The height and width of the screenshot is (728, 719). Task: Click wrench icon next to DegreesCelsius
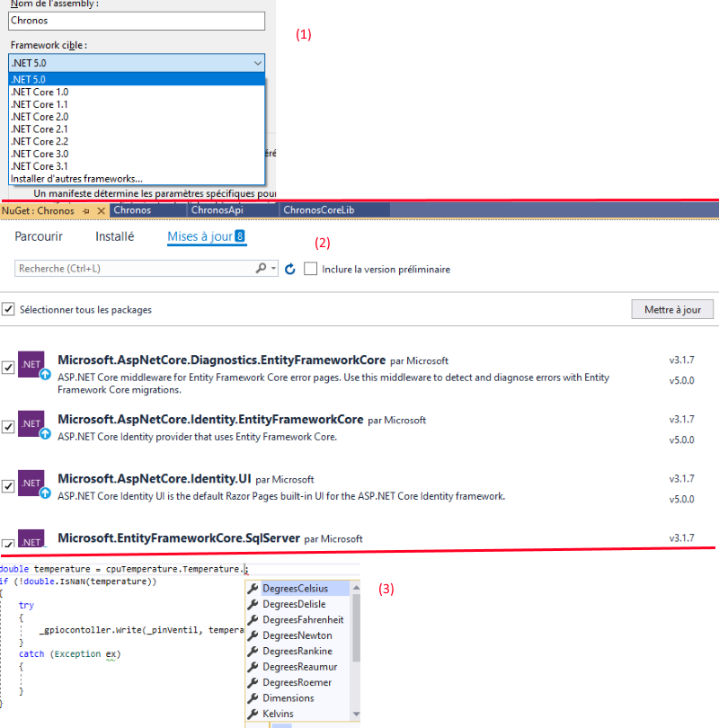(253, 589)
